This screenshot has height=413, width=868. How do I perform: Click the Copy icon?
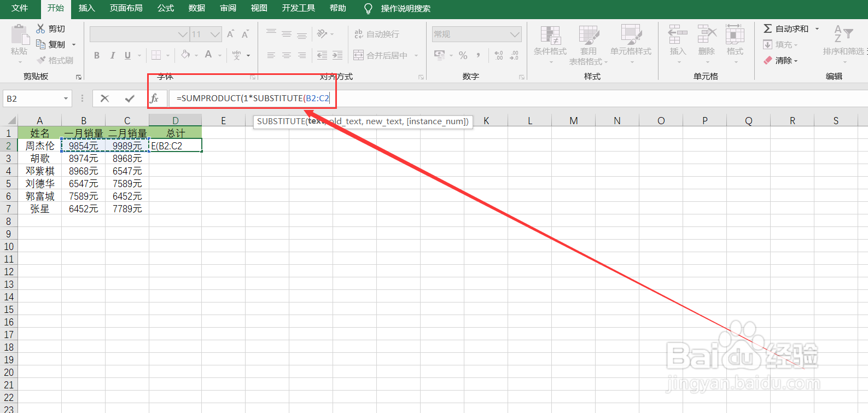[40, 44]
